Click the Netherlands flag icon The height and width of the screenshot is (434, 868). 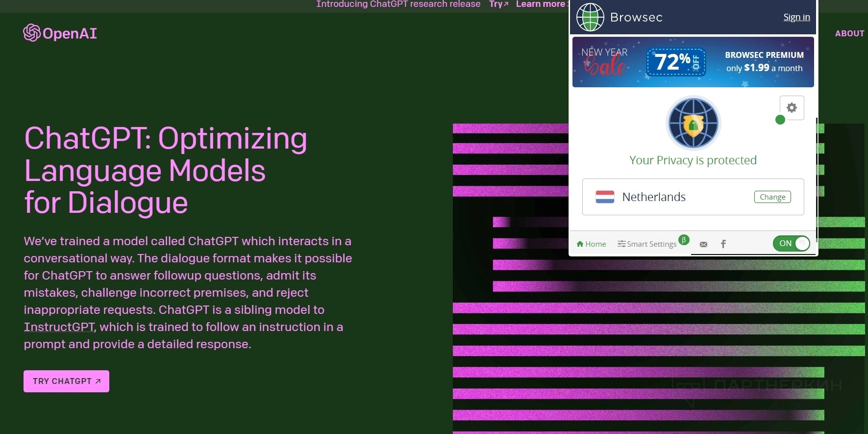pos(605,197)
